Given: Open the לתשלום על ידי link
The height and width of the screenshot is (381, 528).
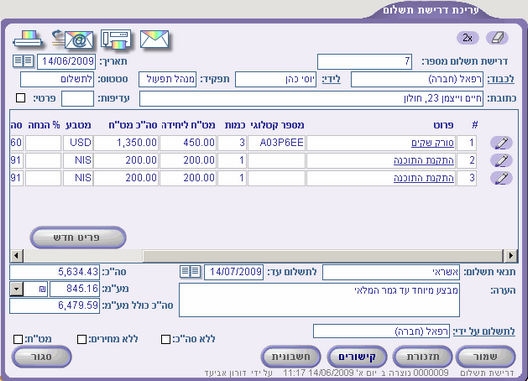Looking at the screenshot, I should [484, 331].
